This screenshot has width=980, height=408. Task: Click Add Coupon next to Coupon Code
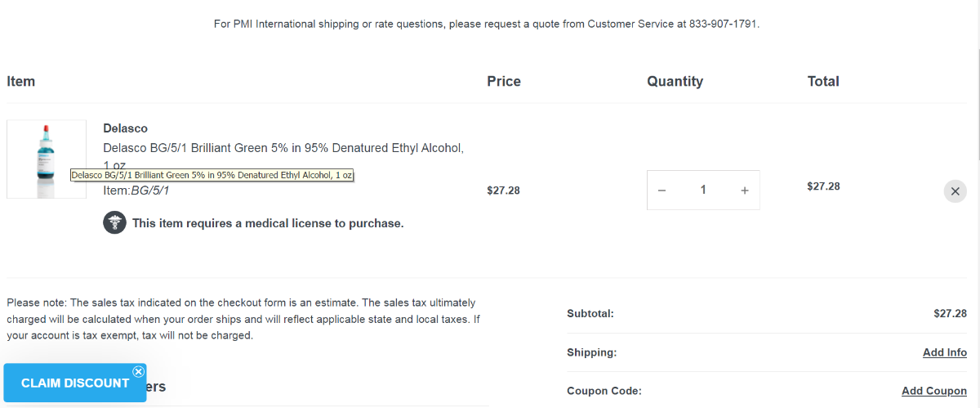(x=933, y=391)
